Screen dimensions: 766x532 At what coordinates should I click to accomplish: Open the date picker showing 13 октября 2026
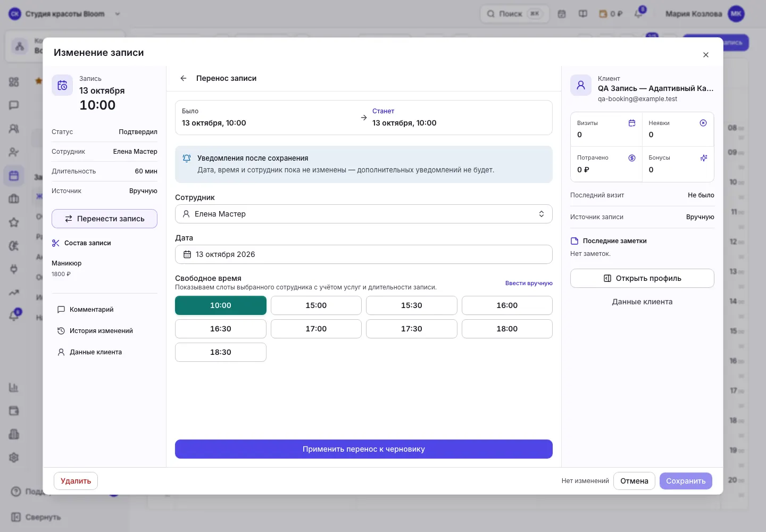[364, 254]
